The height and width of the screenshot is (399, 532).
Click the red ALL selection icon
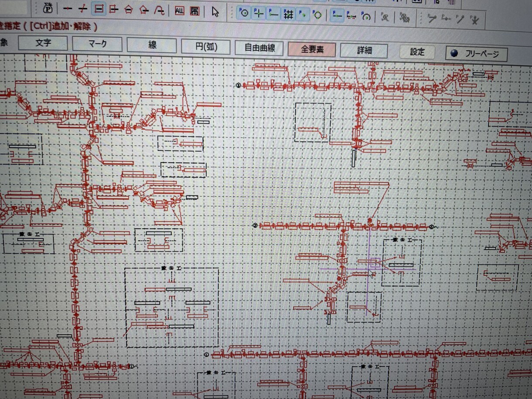pos(179,11)
